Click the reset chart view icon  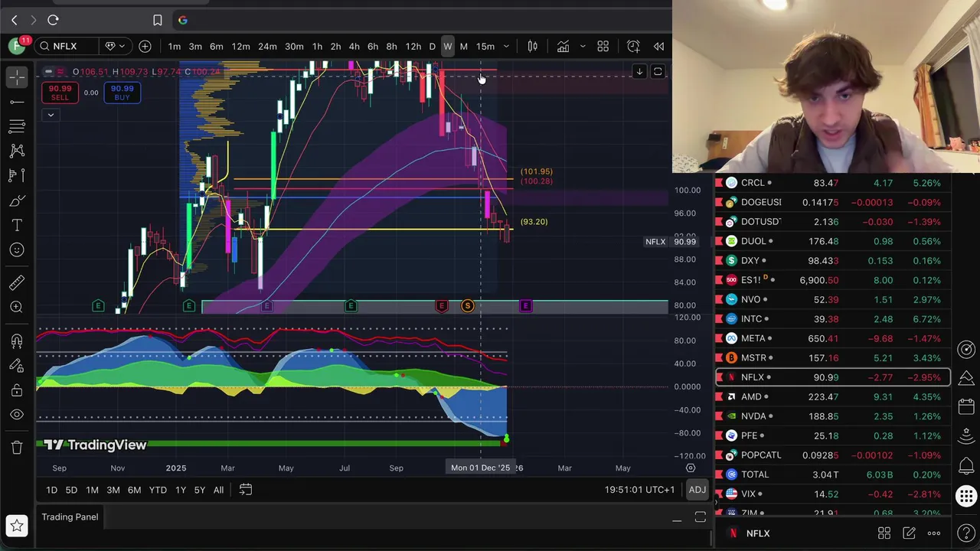point(658,72)
